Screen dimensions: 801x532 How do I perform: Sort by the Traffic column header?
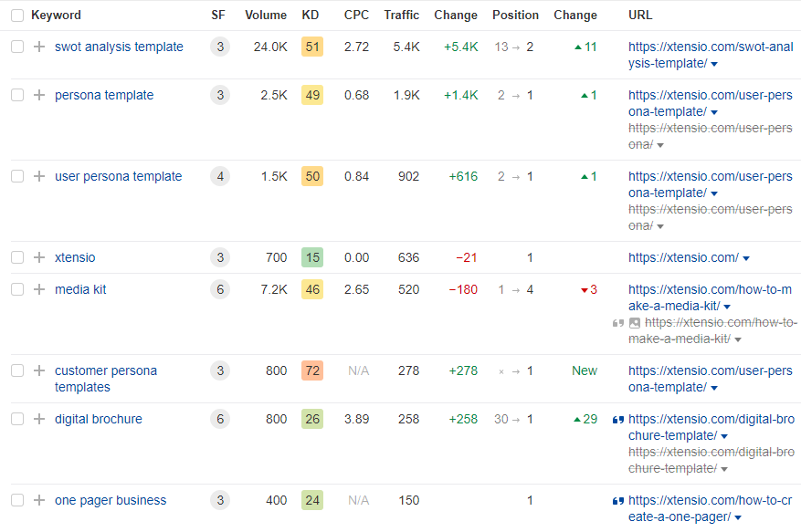pyautogui.click(x=402, y=16)
